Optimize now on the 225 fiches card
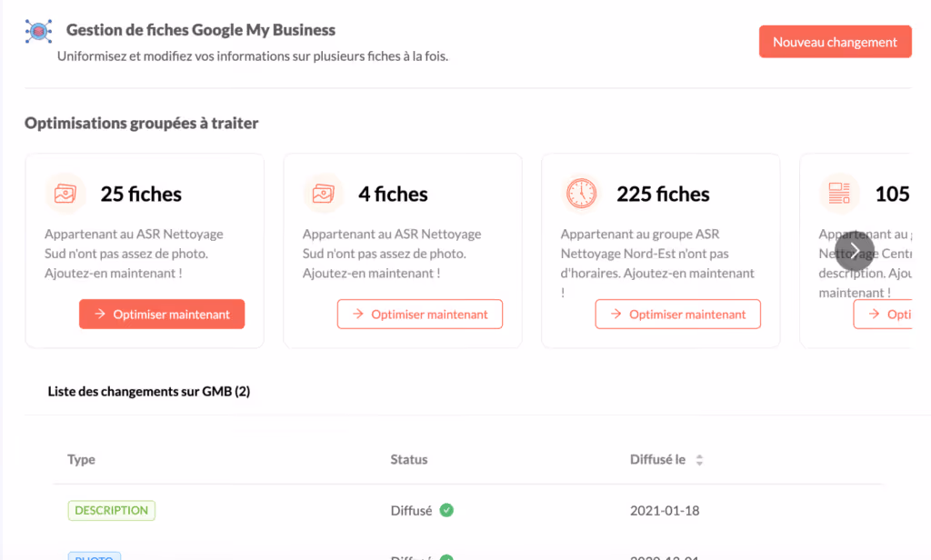 pos(678,315)
